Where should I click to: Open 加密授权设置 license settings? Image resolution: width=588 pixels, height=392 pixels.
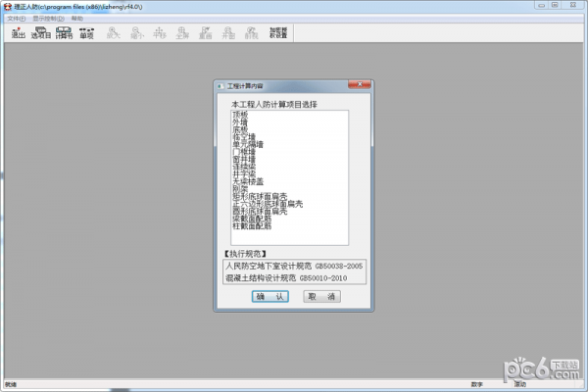pyautogui.click(x=278, y=32)
